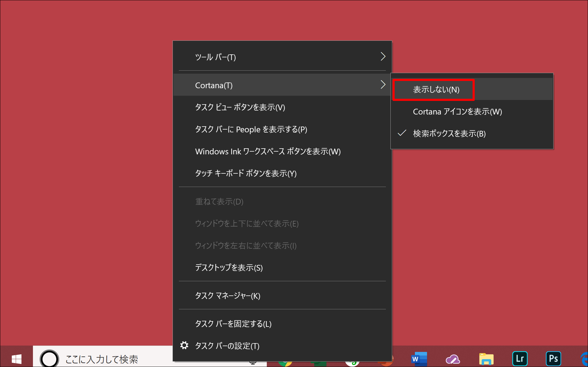Screen dimensions: 588x367
Task: Open the purple cloud-with-pen app on the taskbar
Action: pos(453,359)
